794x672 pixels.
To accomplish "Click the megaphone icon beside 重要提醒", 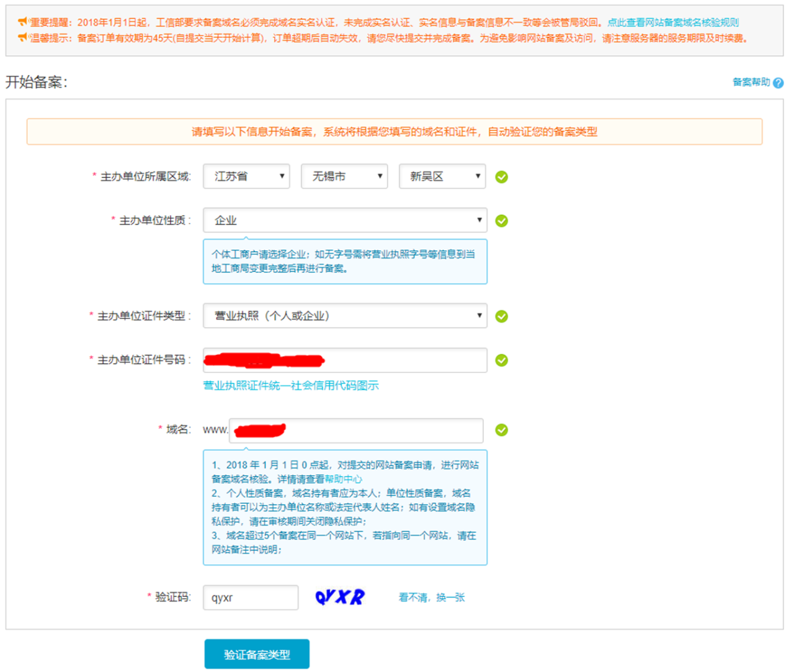I will (x=23, y=22).
